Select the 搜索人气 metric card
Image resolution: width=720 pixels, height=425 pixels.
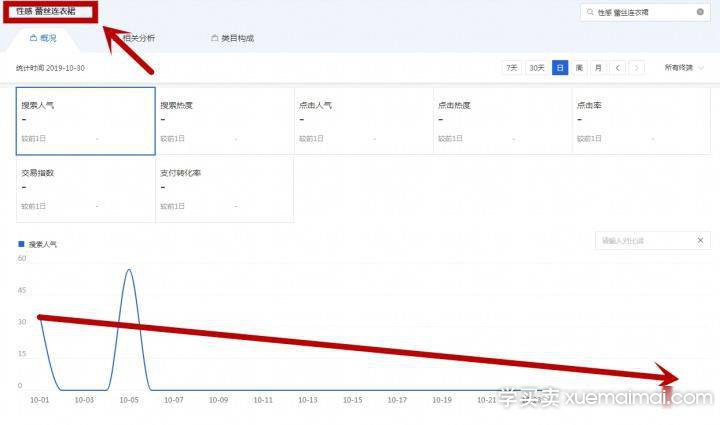(x=86, y=121)
